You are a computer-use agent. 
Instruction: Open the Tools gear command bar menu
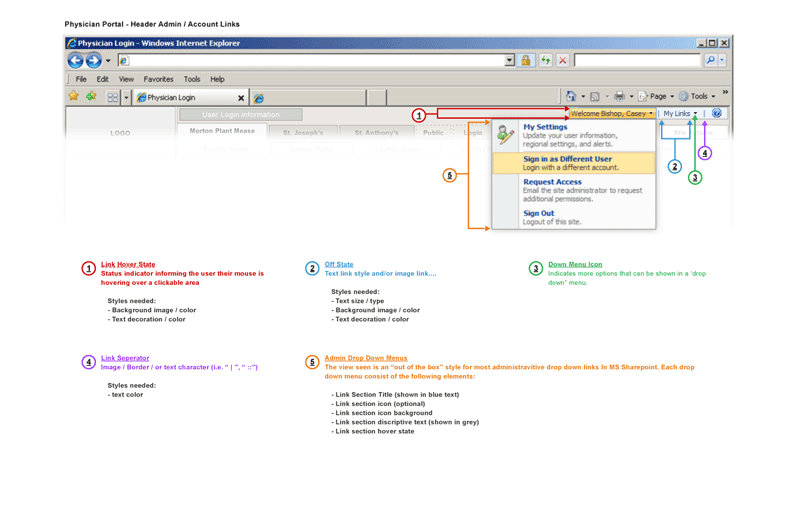697,96
